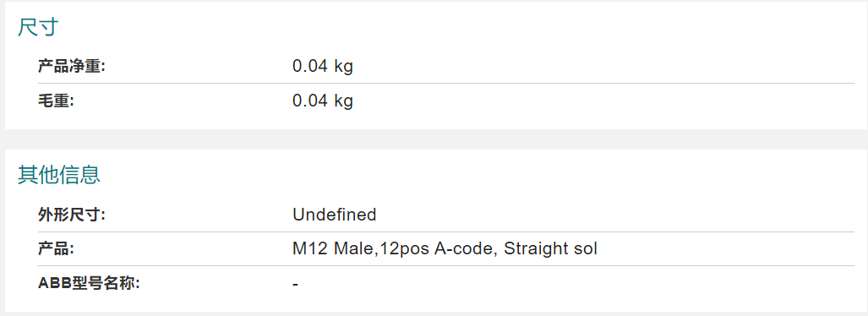
Task: Click the words Straight sol in product description
Action: click(x=550, y=249)
